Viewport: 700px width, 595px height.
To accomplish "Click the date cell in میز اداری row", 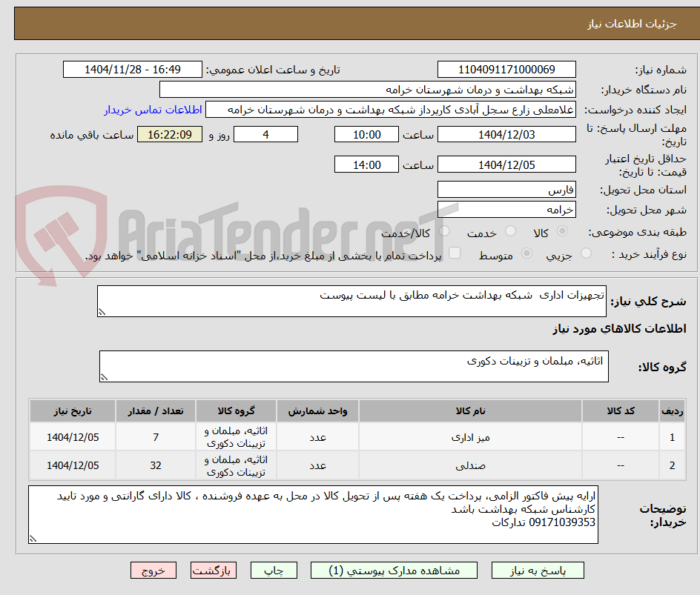I will pos(73,437).
